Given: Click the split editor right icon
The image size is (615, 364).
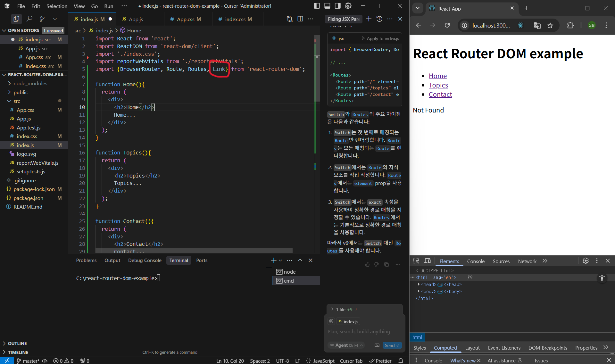Looking at the screenshot, I should [x=300, y=19].
